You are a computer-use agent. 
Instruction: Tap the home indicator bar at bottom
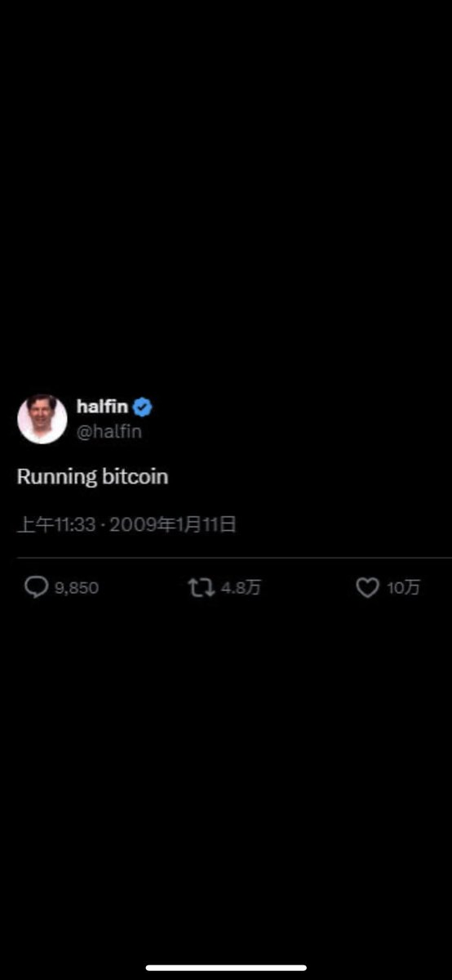click(x=226, y=968)
